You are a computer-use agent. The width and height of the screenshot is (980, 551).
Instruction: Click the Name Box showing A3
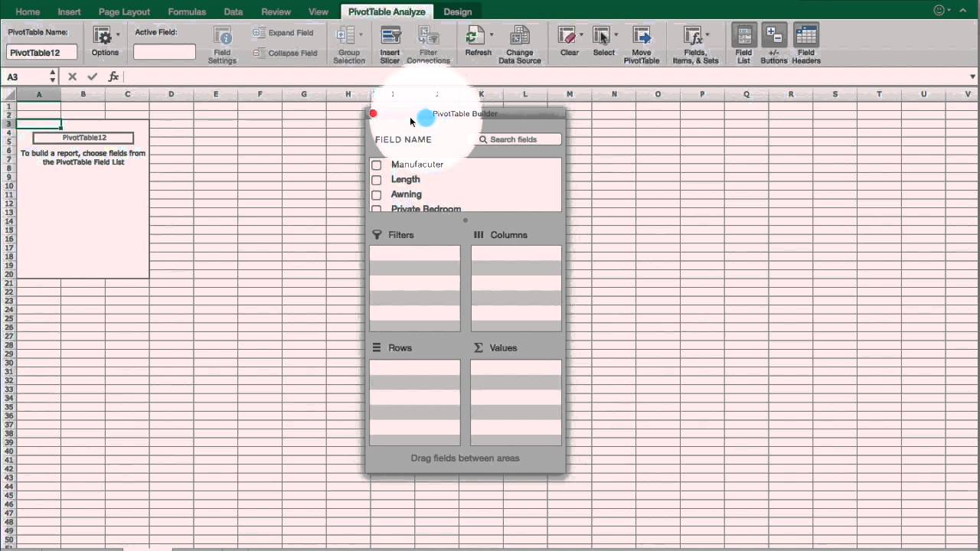(24, 77)
